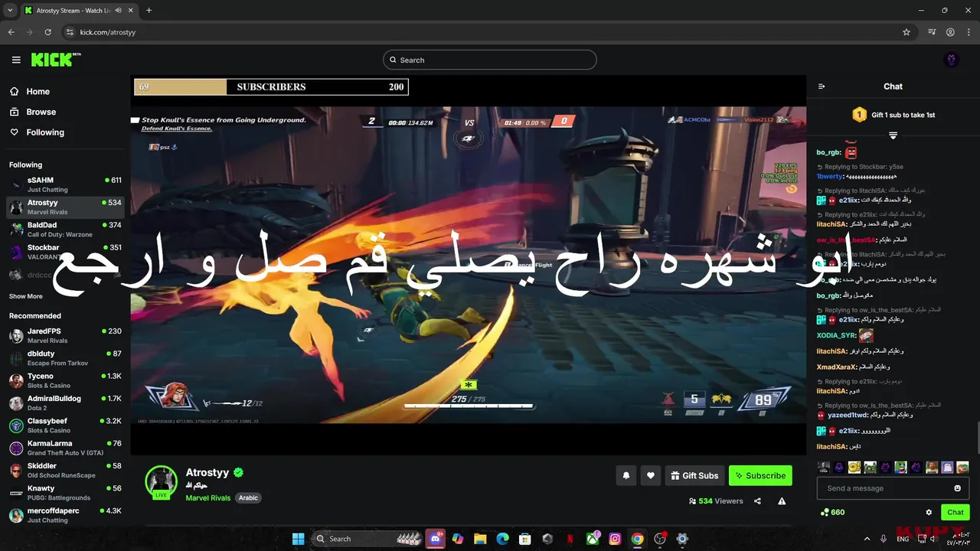Open BaldDad channel in Following list

click(66, 230)
